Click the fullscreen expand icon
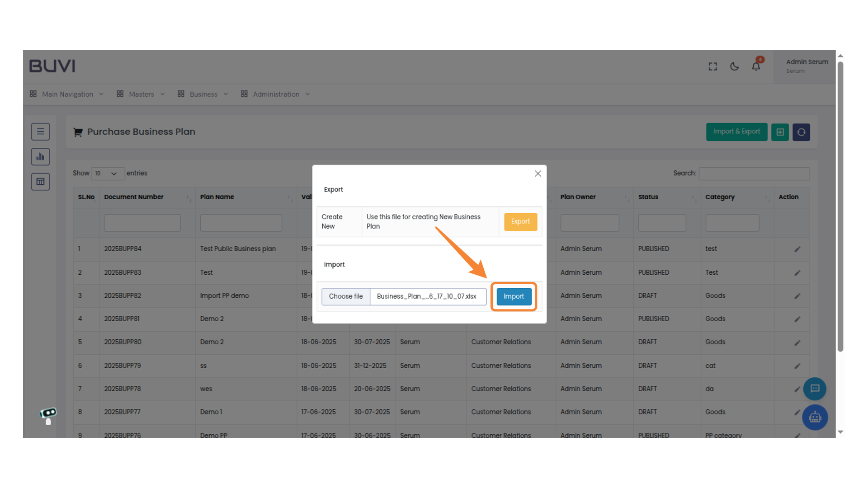This screenshot has width=868, height=488. [x=713, y=66]
